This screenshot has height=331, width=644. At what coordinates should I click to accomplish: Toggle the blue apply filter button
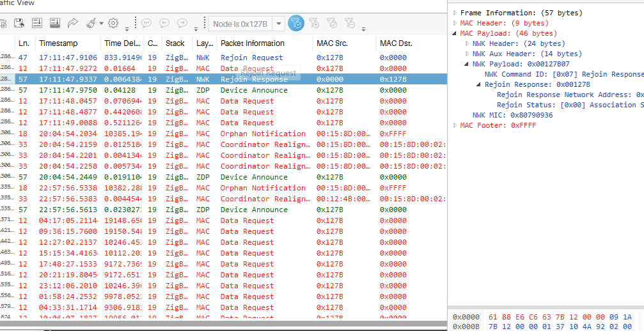[x=296, y=24]
